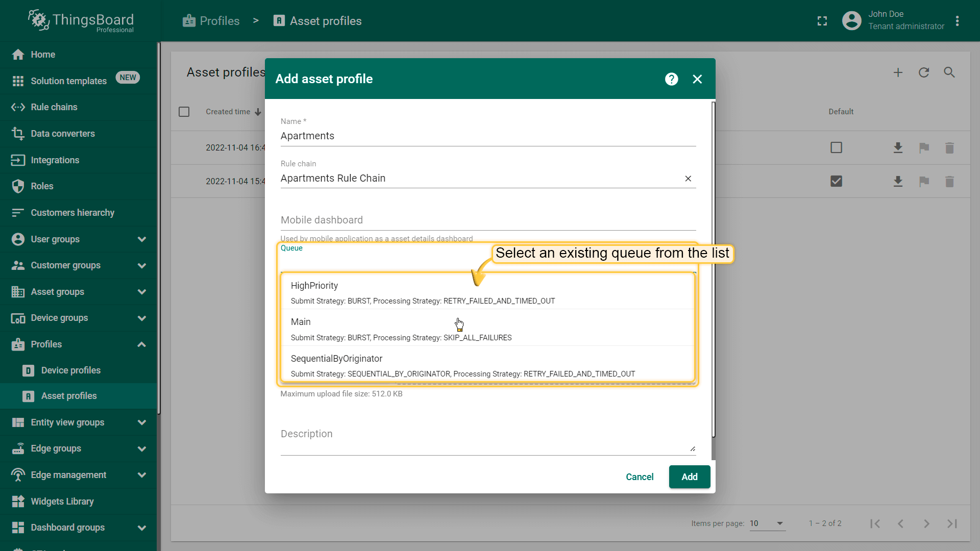The height and width of the screenshot is (551, 980).
Task: Delete the second asset profile row
Action: coord(949,182)
